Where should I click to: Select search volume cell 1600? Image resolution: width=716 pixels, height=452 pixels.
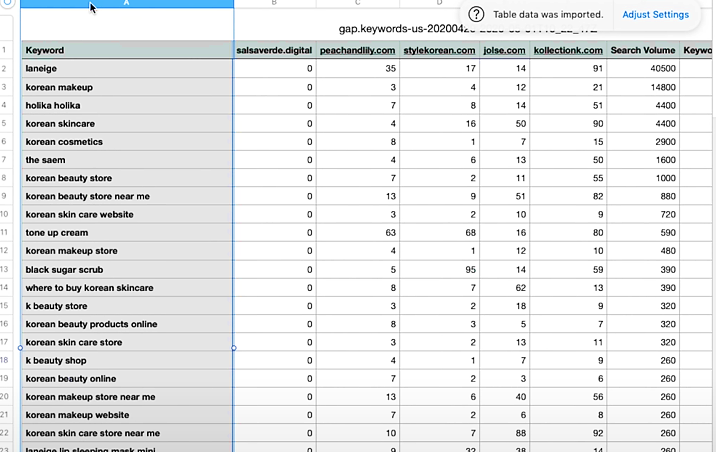(643, 160)
